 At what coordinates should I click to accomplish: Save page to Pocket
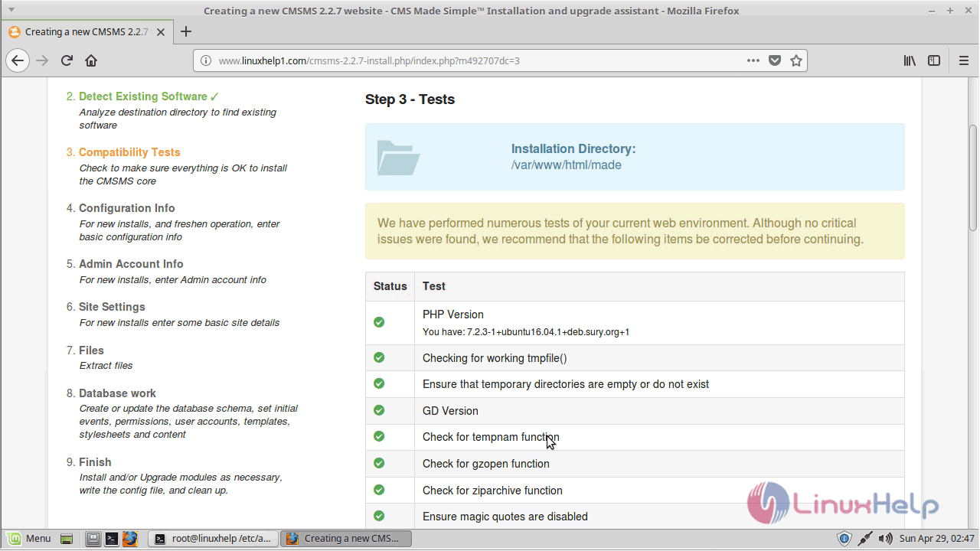tap(775, 60)
